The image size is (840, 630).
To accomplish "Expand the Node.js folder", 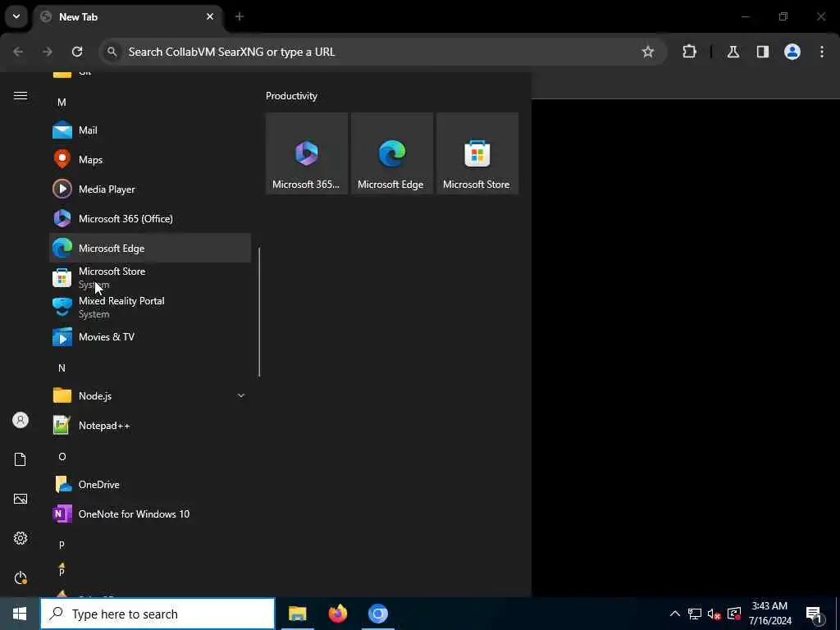I will pyautogui.click(x=150, y=396).
